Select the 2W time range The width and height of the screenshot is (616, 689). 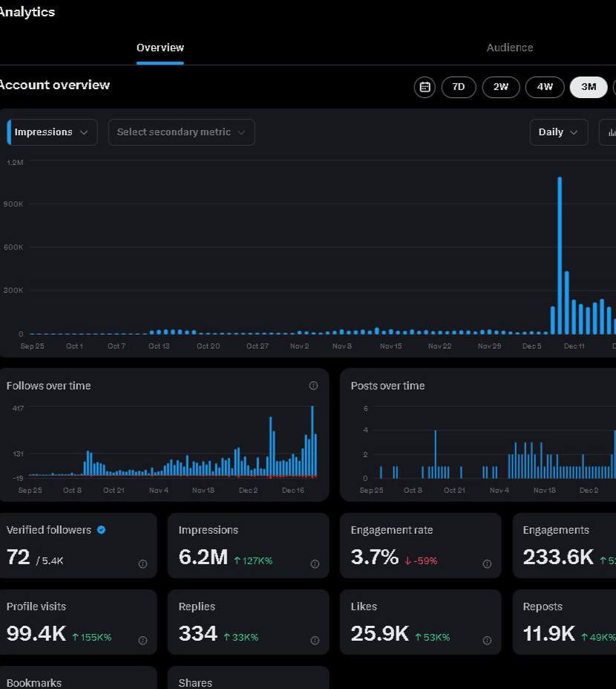tap(501, 87)
